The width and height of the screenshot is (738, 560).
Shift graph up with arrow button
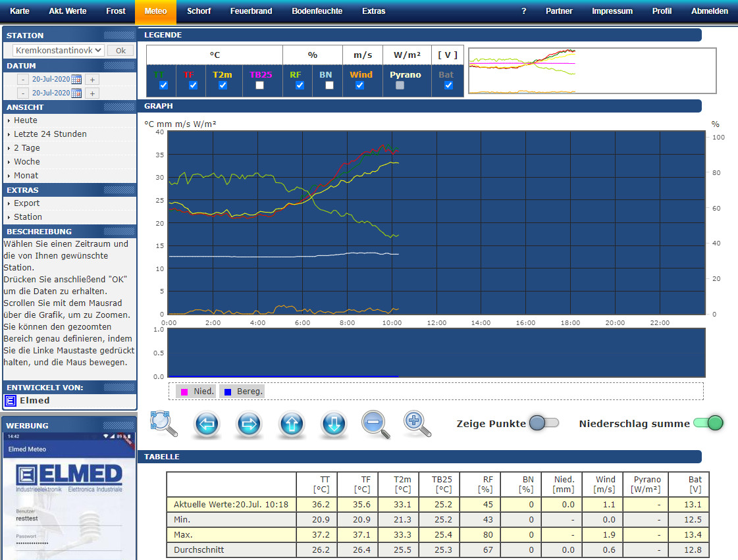tap(292, 424)
